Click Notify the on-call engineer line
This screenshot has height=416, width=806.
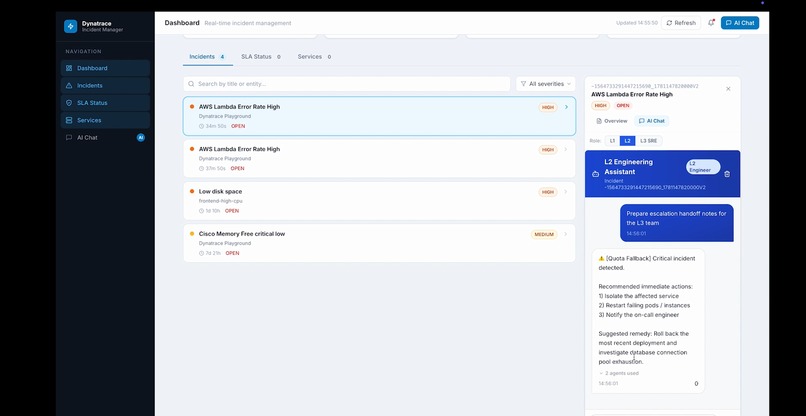(x=638, y=315)
